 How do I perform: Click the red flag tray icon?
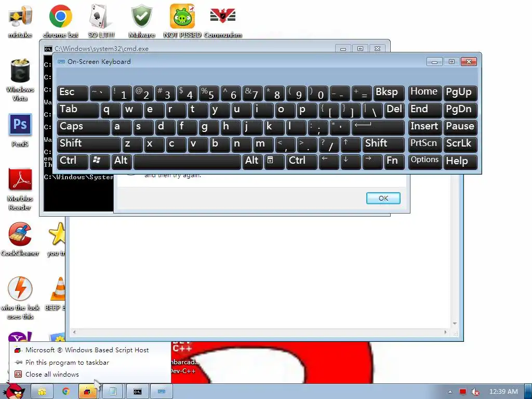click(x=463, y=392)
